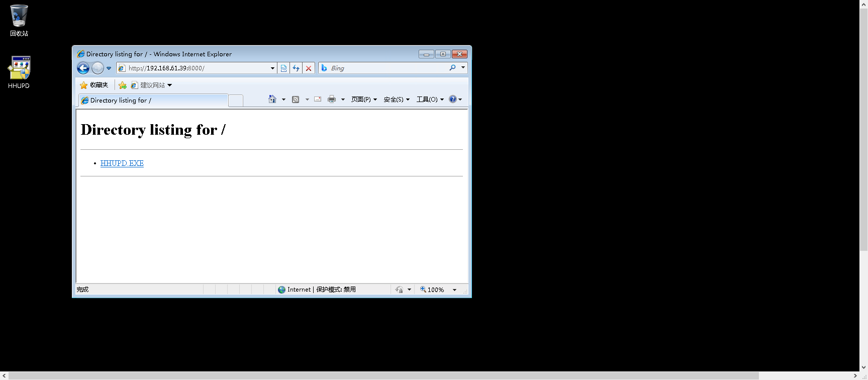Expand the Print dropdown arrow
The height and width of the screenshot is (380, 868).
tap(343, 100)
